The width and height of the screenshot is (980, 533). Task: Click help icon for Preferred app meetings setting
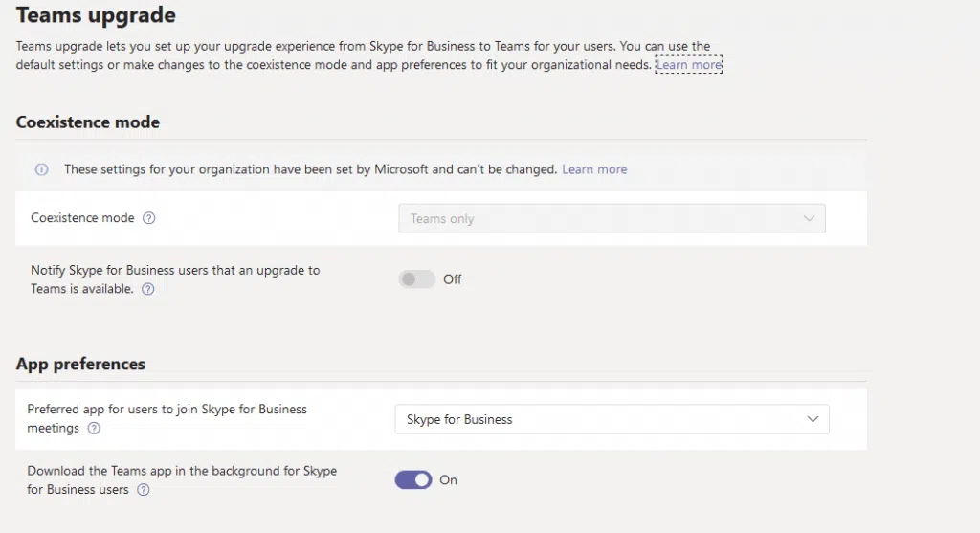(94, 429)
